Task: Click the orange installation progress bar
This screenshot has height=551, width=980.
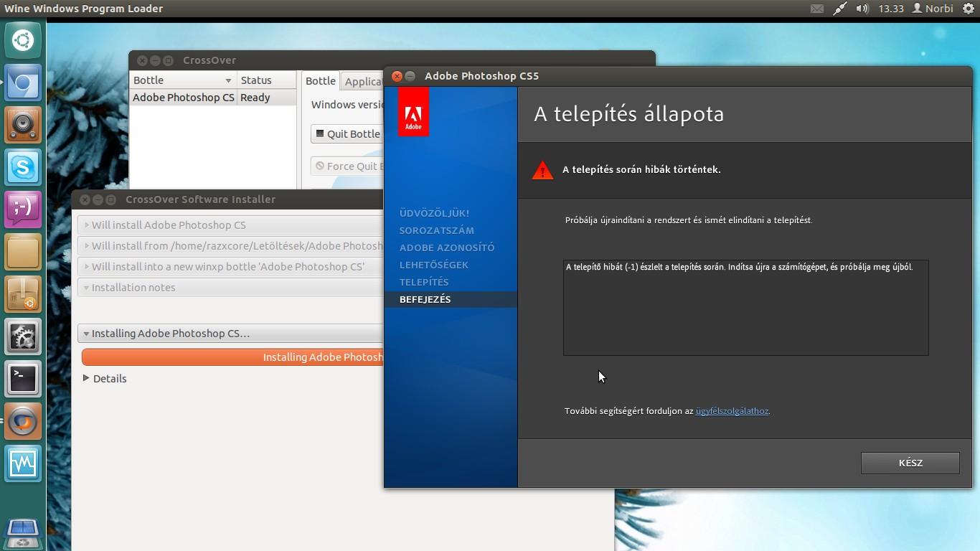Action: click(x=232, y=357)
